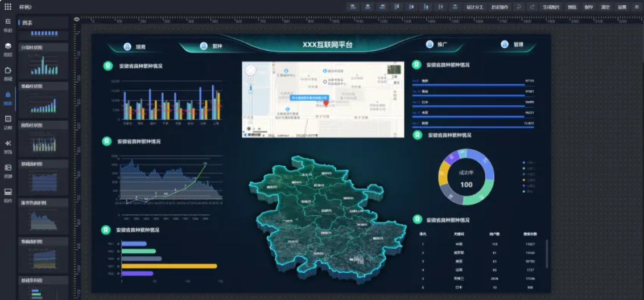Click the 用户数 table column header
This screenshot has width=644, height=300.
[x=494, y=234]
